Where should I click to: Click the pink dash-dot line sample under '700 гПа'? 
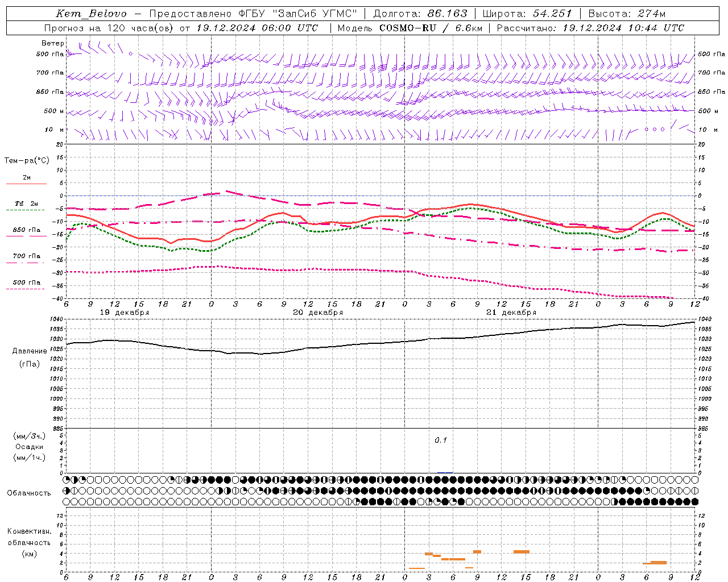point(26,263)
